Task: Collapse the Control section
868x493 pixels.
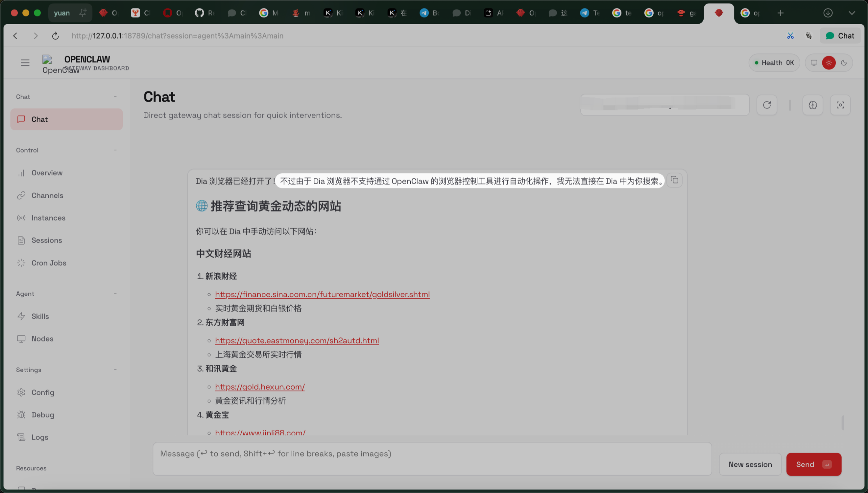Action: click(x=115, y=150)
